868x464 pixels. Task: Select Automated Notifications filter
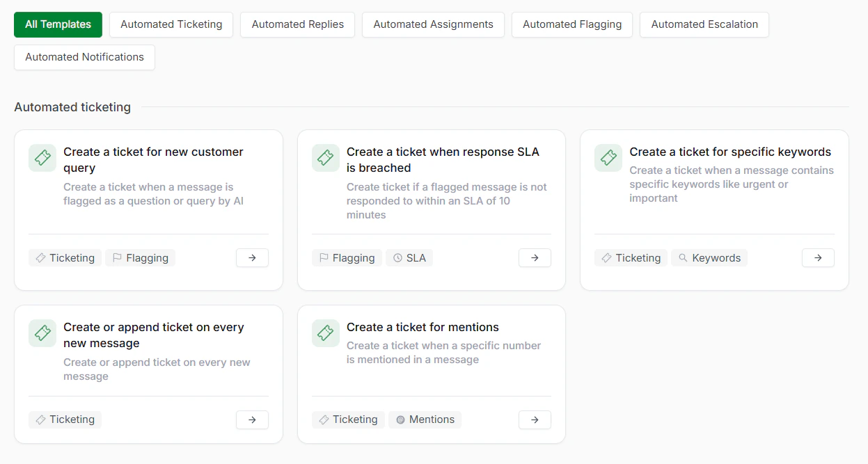click(84, 57)
